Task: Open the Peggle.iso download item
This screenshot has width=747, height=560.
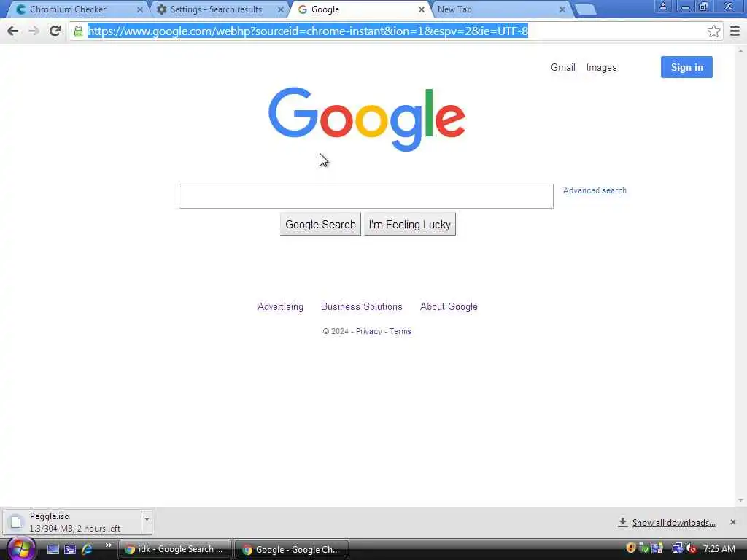Action: [x=72, y=522]
